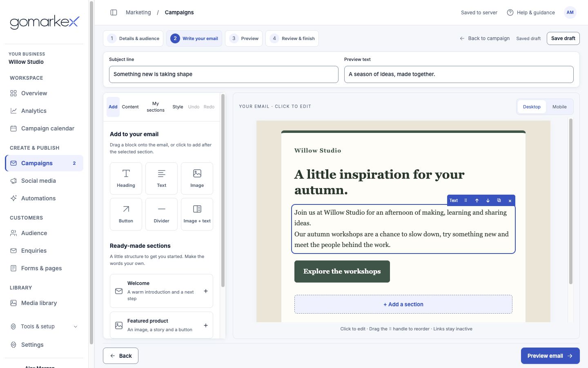
Task: Add a Button block
Action: [x=126, y=214]
